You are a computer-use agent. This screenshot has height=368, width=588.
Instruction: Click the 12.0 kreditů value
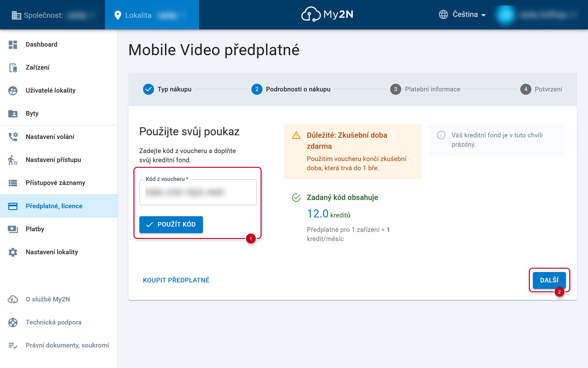click(x=329, y=214)
